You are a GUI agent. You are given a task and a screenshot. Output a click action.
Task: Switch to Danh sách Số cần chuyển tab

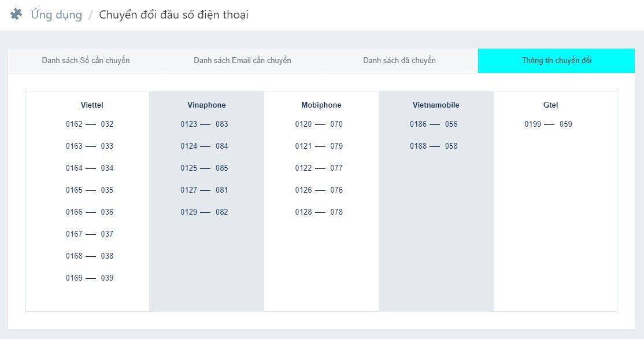click(x=86, y=61)
